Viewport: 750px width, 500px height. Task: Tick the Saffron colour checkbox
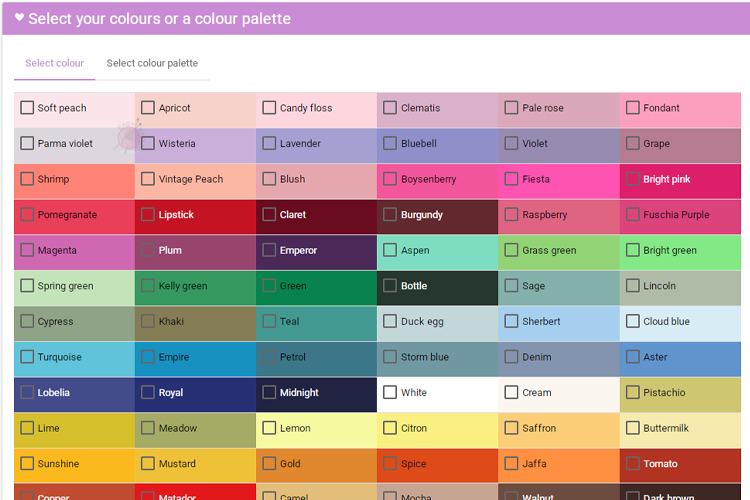[511, 428]
